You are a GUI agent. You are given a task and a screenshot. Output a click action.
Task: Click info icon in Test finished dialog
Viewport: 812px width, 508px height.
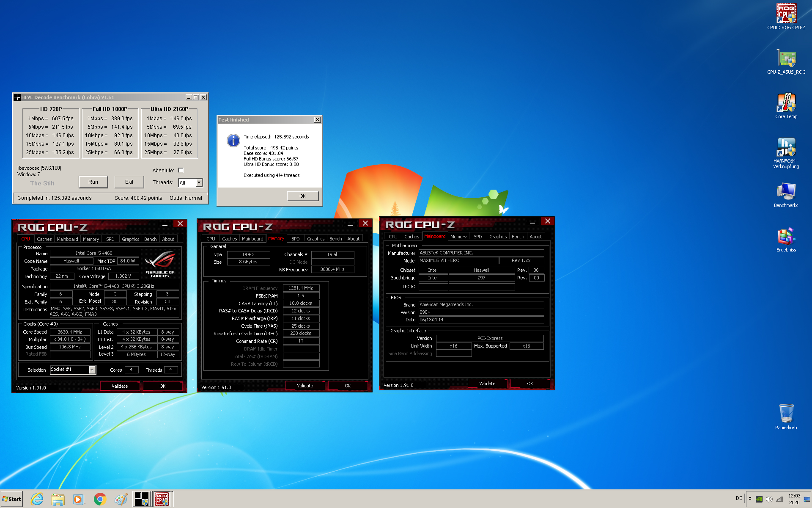coord(233,141)
